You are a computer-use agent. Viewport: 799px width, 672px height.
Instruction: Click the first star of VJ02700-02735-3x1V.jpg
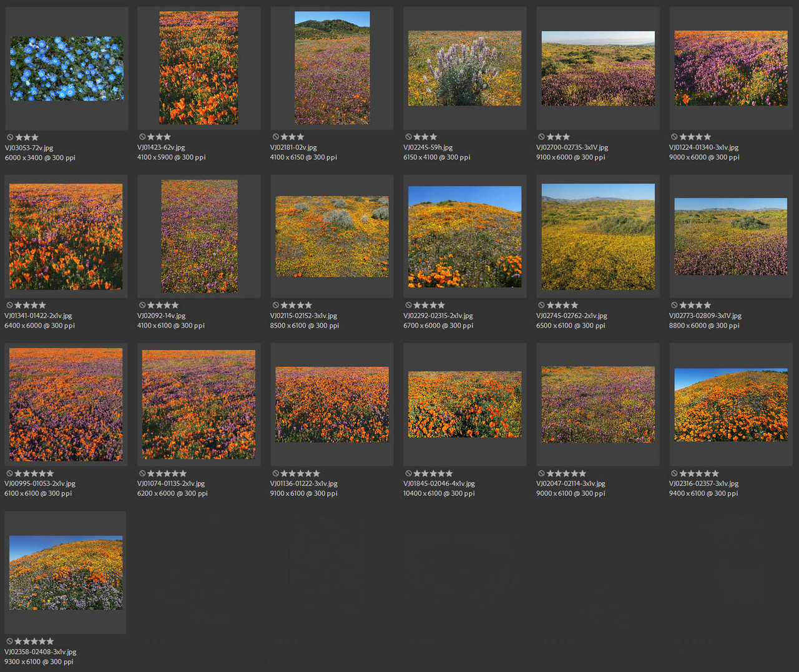(x=551, y=136)
